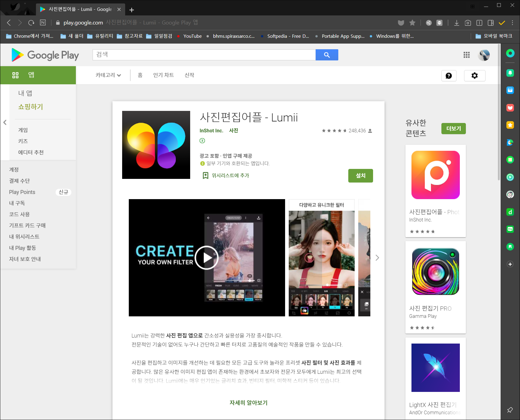Open the 앱 section header
This screenshot has width=520, height=420.
coord(38,75)
